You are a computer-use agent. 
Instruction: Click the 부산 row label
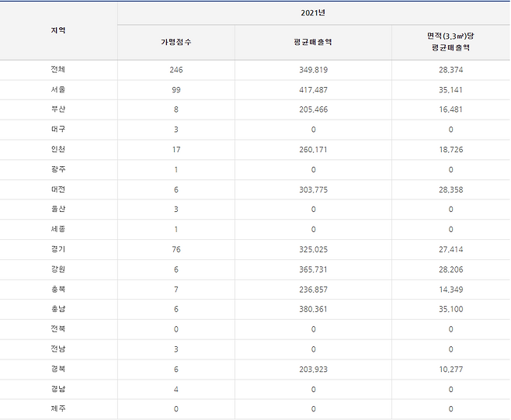point(58,110)
